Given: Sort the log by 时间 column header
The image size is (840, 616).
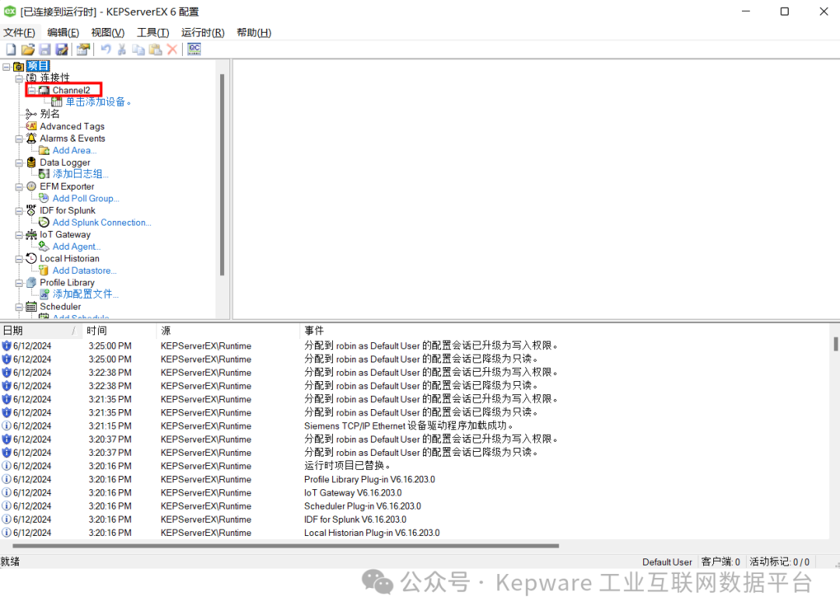Looking at the screenshot, I should point(120,331).
